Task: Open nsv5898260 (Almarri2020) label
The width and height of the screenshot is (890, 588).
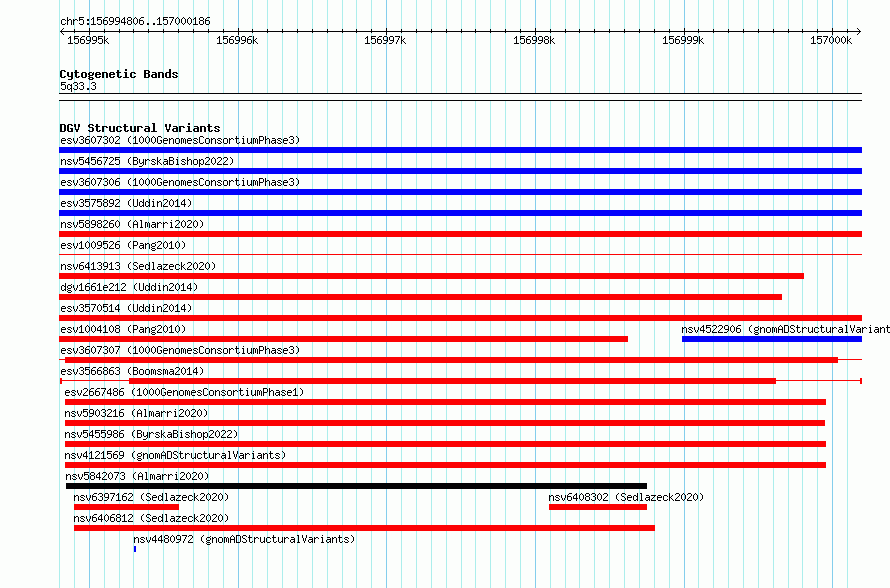Action: pyautogui.click(x=132, y=224)
